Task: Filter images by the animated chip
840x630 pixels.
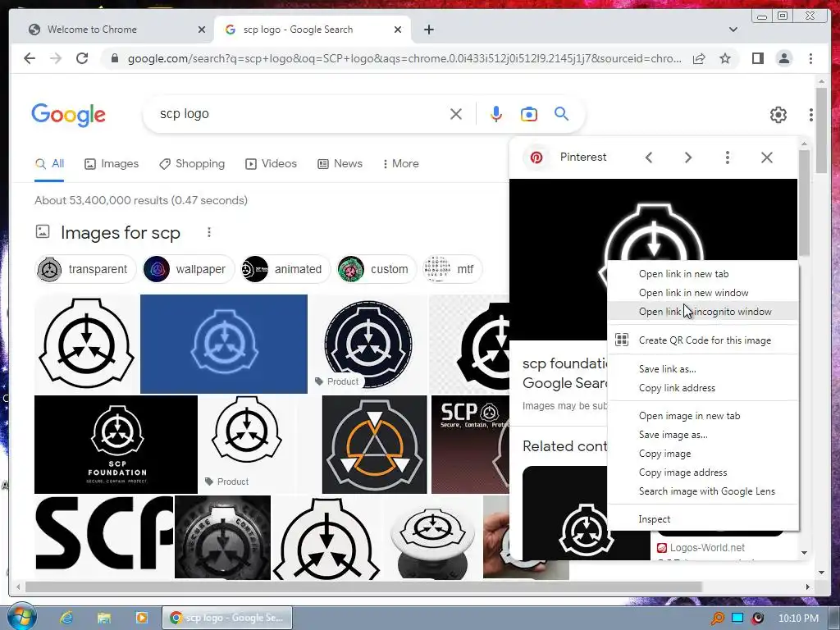Action: click(285, 269)
